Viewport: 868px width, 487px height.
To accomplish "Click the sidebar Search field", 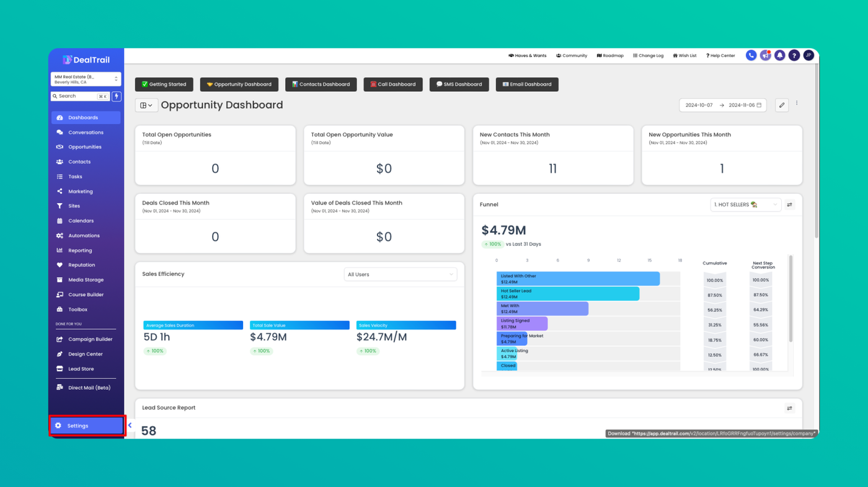I will pos(81,97).
